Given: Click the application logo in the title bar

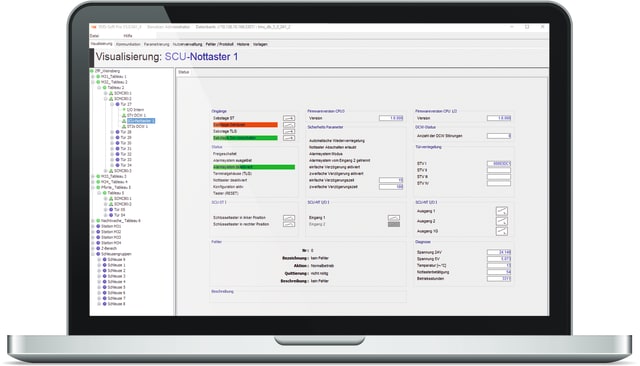Looking at the screenshot, I should pyautogui.click(x=94, y=27).
